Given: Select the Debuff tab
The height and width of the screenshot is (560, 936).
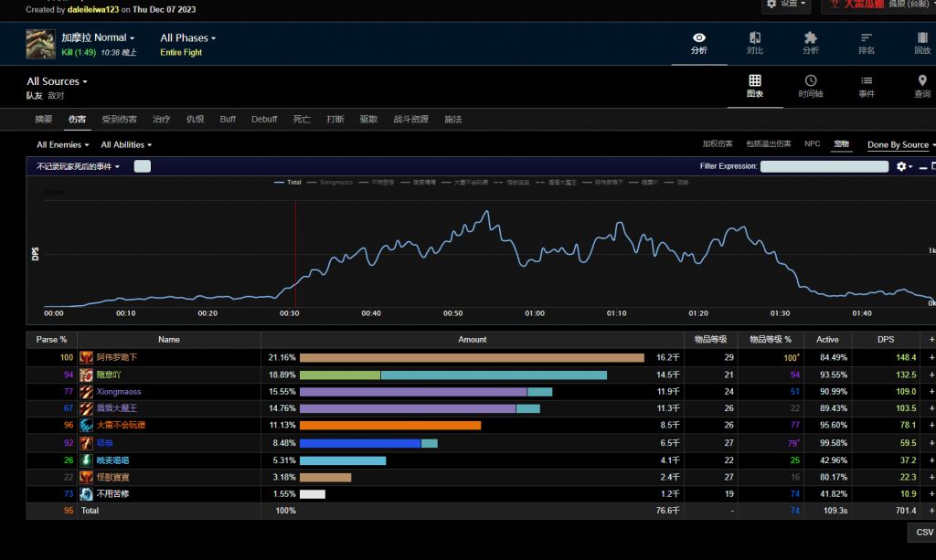Looking at the screenshot, I should click(x=264, y=120).
